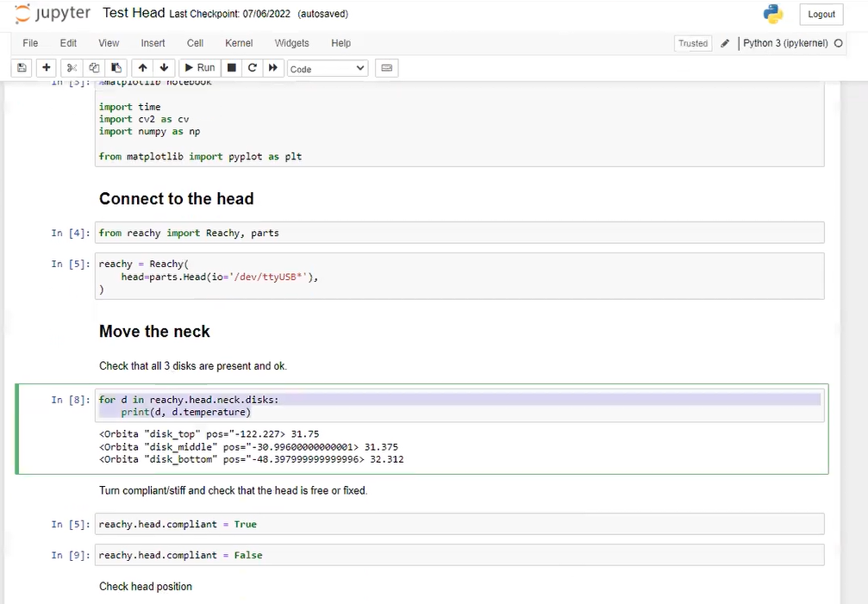The height and width of the screenshot is (604, 868).
Task: Select the compliant = False cell
Action: tap(459, 555)
